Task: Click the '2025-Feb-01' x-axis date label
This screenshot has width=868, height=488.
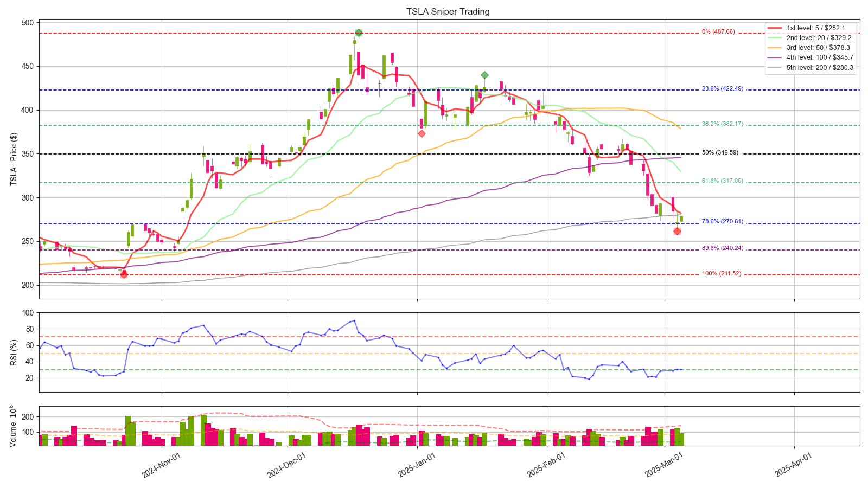Action: point(546,465)
